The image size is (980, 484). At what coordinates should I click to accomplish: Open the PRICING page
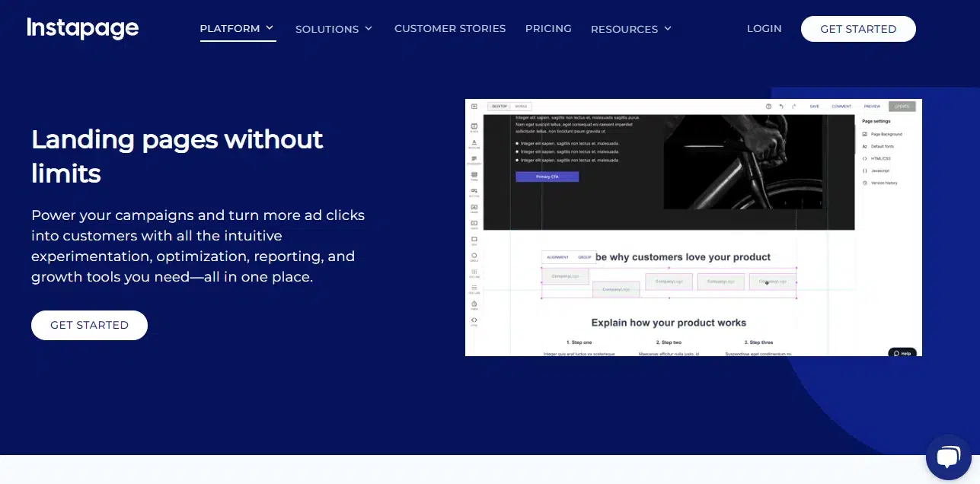(x=548, y=29)
